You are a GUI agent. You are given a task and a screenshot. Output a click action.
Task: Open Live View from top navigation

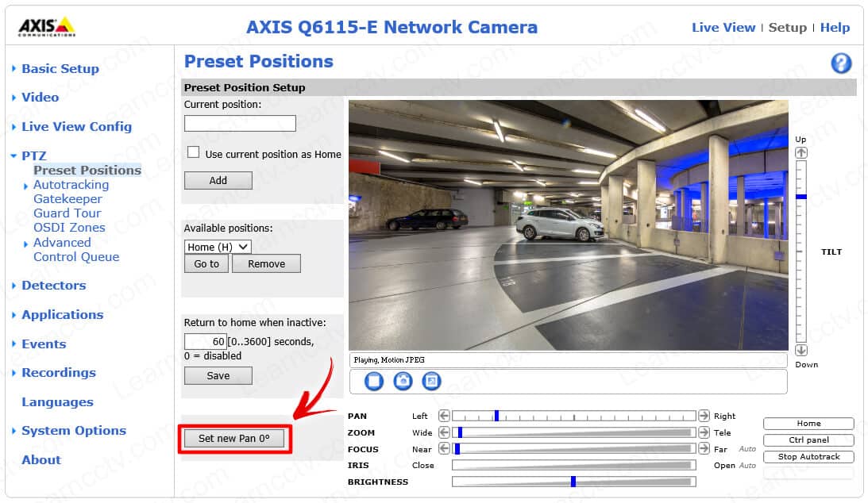723,28
